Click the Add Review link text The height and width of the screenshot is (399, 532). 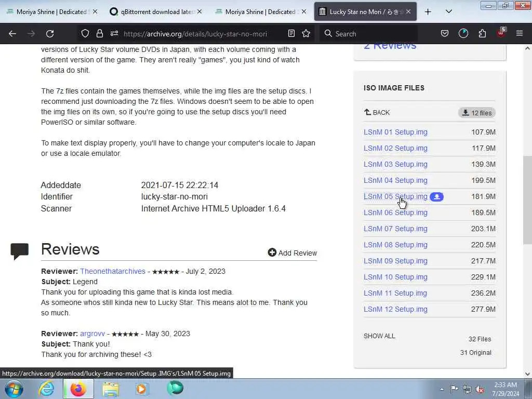(298, 253)
